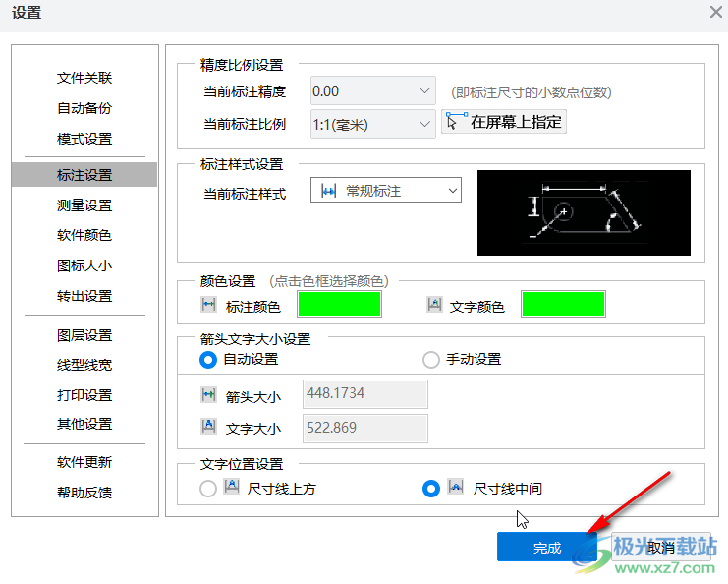Open 测量设置 settings section
Screen dimensions: 728x584
[84, 204]
